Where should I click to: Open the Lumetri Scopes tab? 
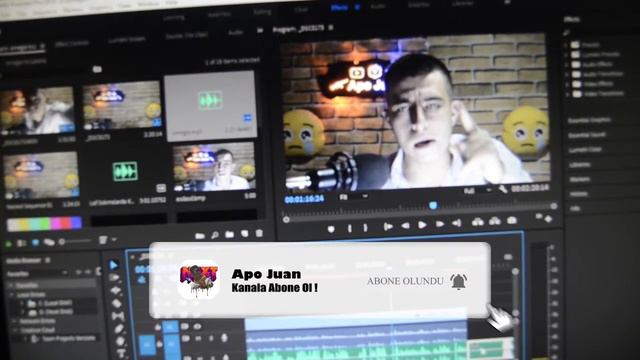coord(127,40)
